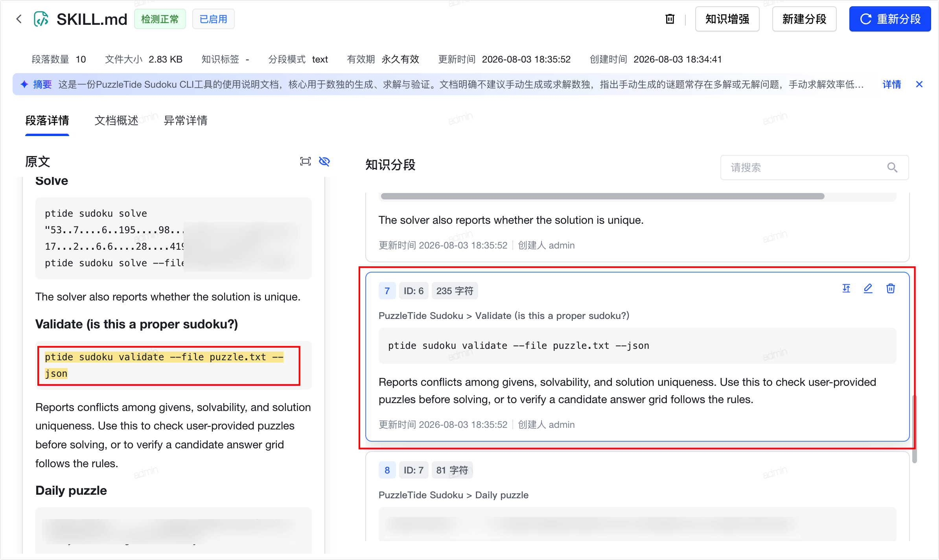Click 有效期 永久有效 value
The image size is (939, 560).
pyautogui.click(x=400, y=59)
